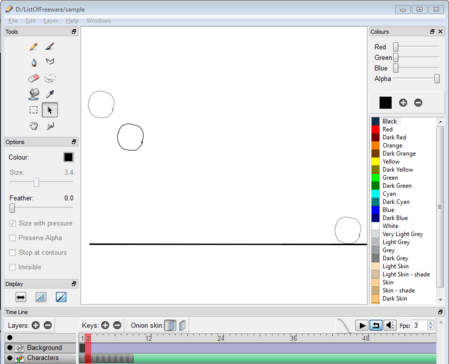The image size is (449, 364).
Task: Choose the Eraser tool
Action: coord(33,78)
